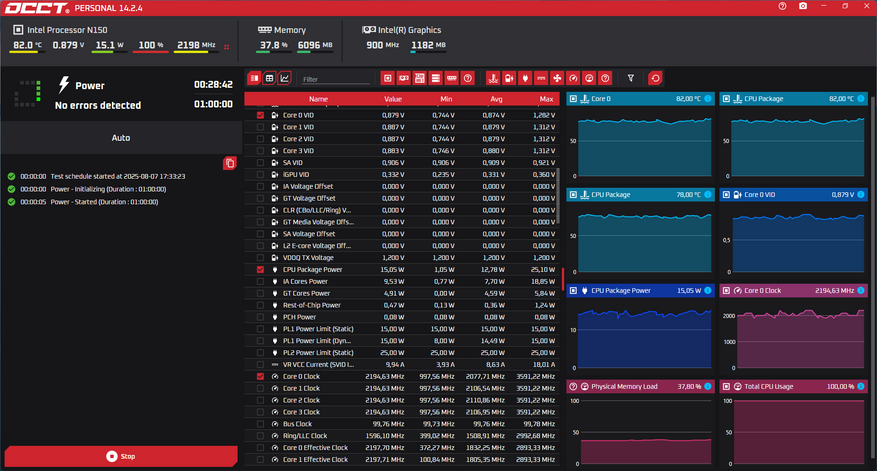Click square icon on Total CPU Usage graph header
The width and height of the screenshot is (877, 471).
click(726, 387)
